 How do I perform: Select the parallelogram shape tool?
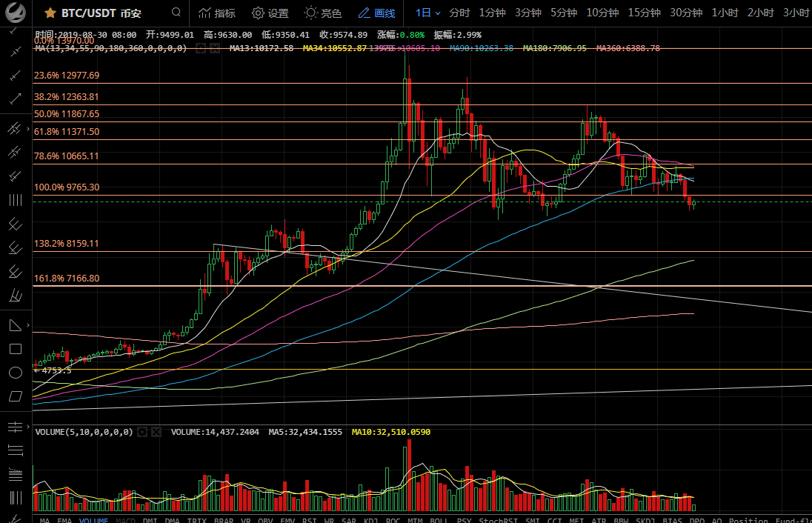coord(16,396)
